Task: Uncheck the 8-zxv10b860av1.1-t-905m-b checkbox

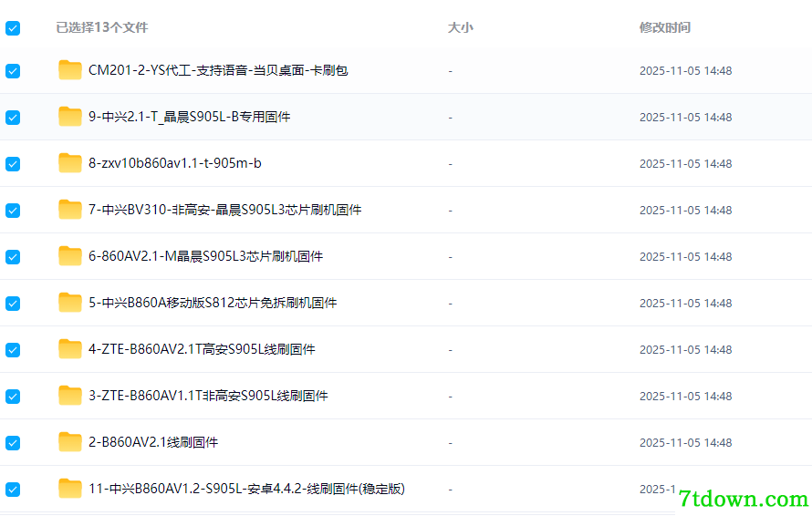Action: [x=13, y=164]
